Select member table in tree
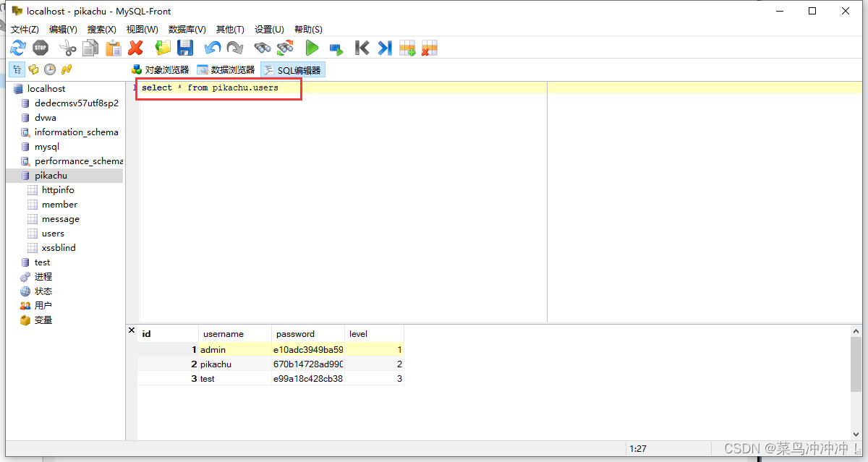The image size is (868, 462). click(x=59, y=205)
